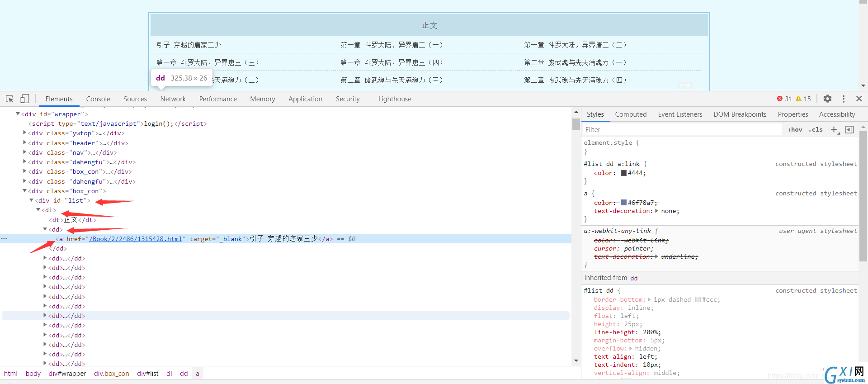Toggle the :hov element state panel
The width and height of the screenshot is (868, 384).
795,130
